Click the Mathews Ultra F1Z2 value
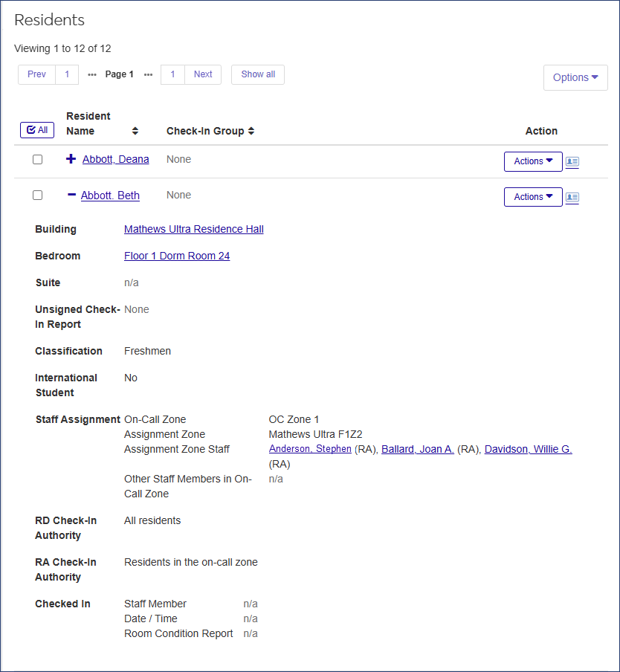 tap(315, 434)
